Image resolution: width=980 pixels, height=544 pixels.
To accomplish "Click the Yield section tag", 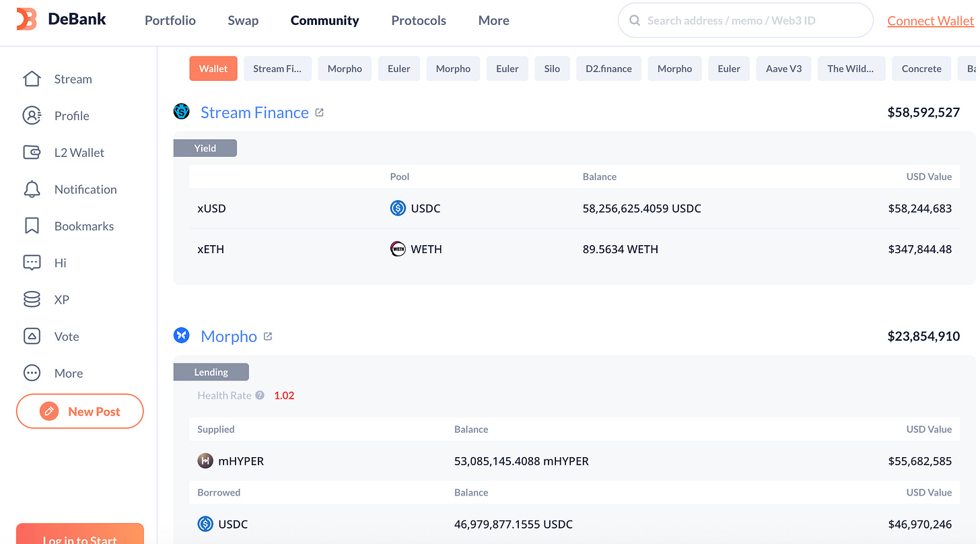I will (x=205, y=148).
